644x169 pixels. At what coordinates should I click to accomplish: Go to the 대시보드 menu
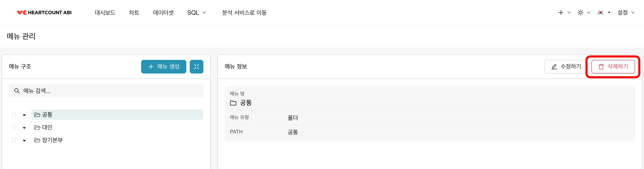tap(105, 13)
